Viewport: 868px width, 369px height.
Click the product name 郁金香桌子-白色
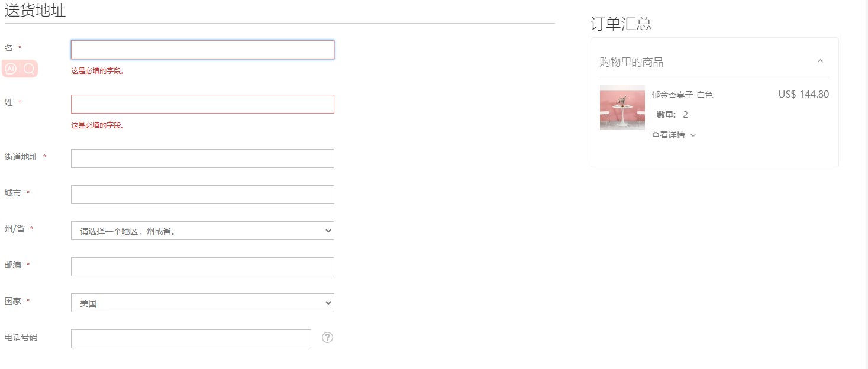click(x=682, y=95)
